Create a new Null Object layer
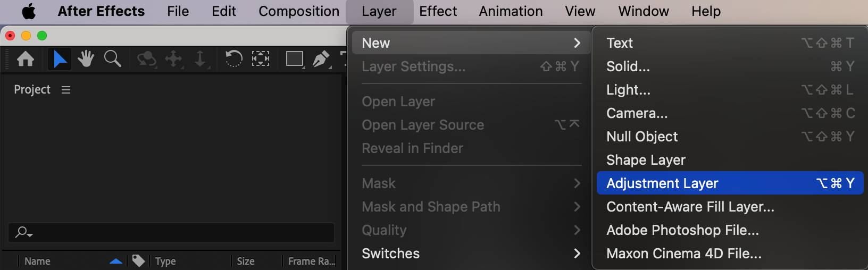This screenshot has height=270, width=868. click(x=642, y=137)
